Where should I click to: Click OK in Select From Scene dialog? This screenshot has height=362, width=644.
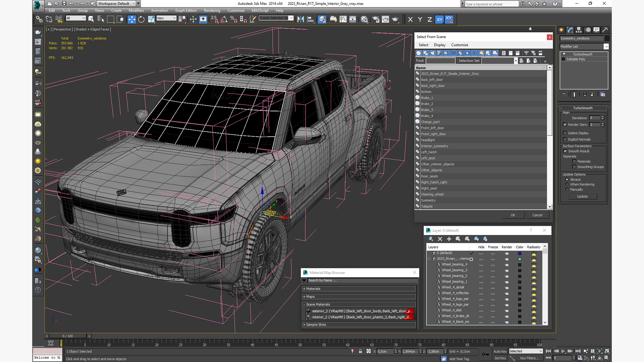pyautogui.click(x=513, y=215)
